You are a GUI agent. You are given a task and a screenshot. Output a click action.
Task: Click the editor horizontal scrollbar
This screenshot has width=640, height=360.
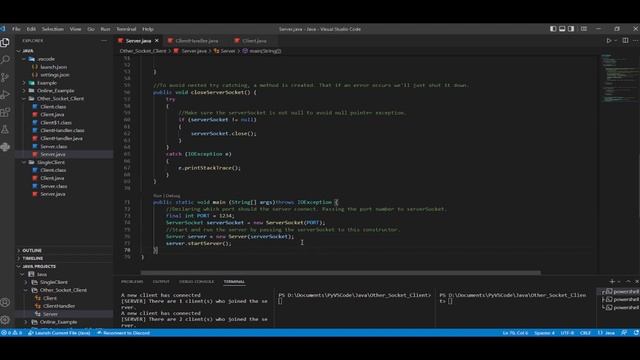point(340,273)
